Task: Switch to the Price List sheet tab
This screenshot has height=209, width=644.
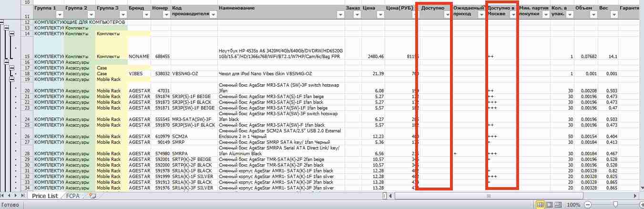Action: (x=45, y=196)
